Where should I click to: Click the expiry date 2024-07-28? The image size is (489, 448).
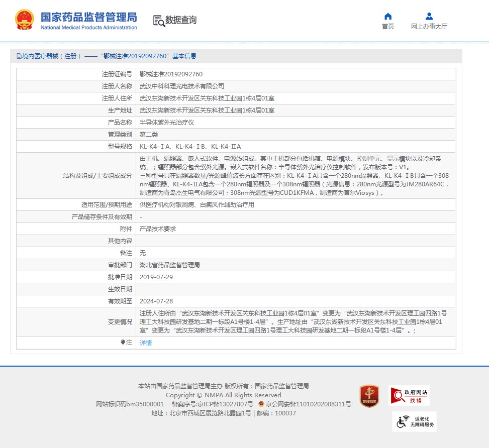156,301
